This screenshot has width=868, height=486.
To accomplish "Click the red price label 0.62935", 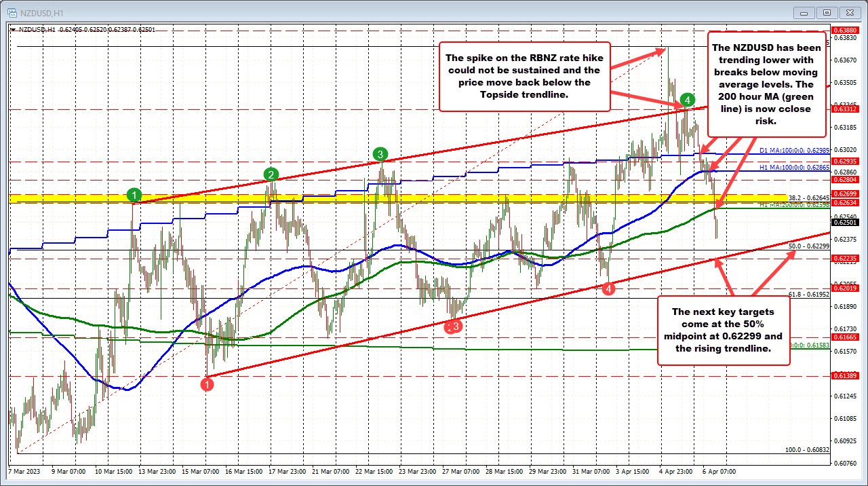I will coord(844,162).
